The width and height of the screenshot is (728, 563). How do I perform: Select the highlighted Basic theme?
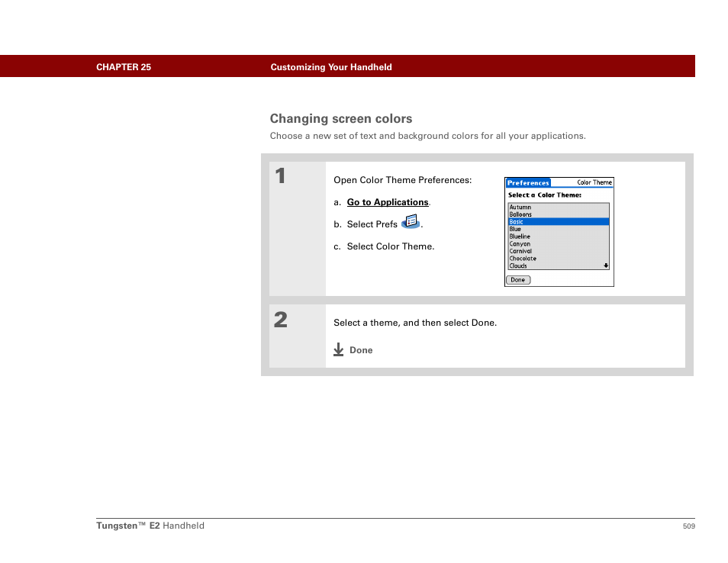[x=559, y=222]
